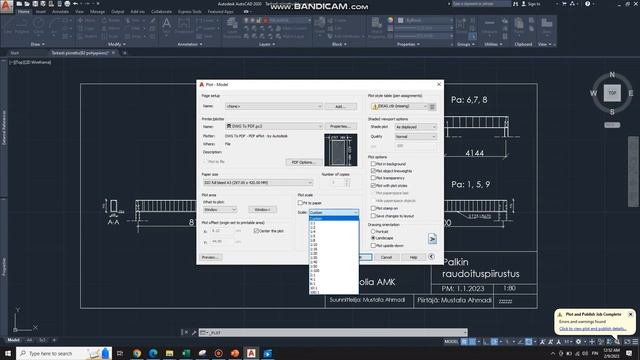Screen dimensions: 640x360
Task: Cancel the Plot dialog
Action: (386, 257)
